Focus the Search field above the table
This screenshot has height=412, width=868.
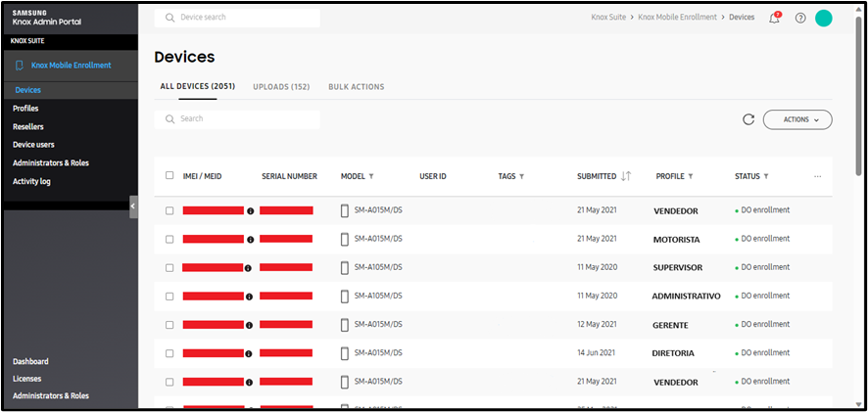[237, 119]
